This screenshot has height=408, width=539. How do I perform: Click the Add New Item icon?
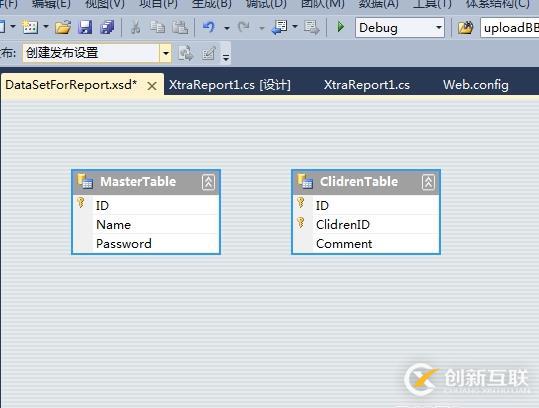(30, 27)
